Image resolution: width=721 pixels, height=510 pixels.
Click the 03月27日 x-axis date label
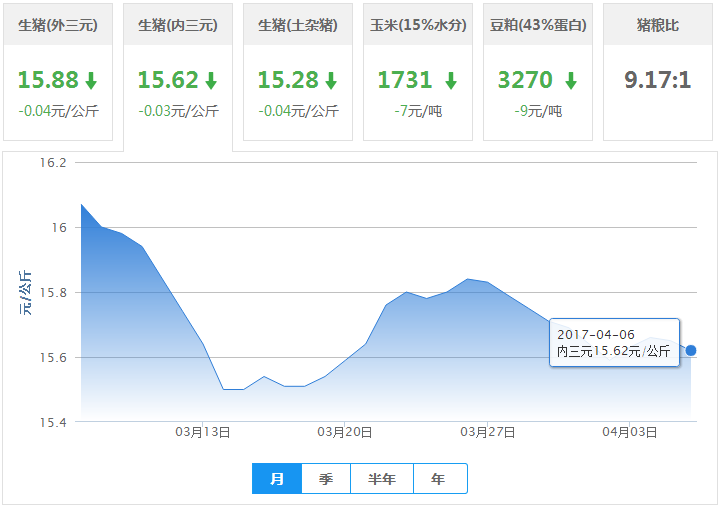tap(487, 432)
